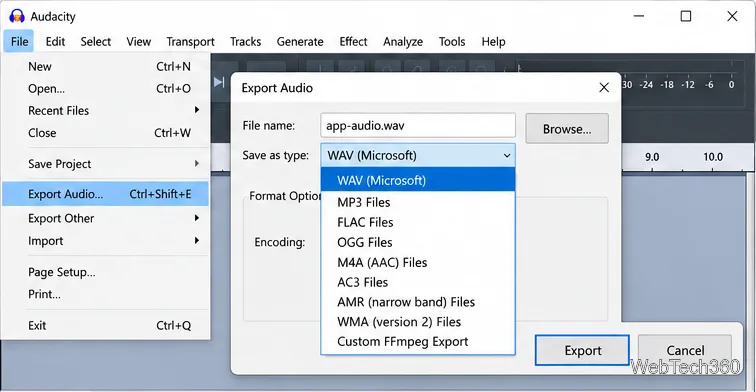
Task: Choose Exit from the File menu
Action: click(x=106, y=325)
